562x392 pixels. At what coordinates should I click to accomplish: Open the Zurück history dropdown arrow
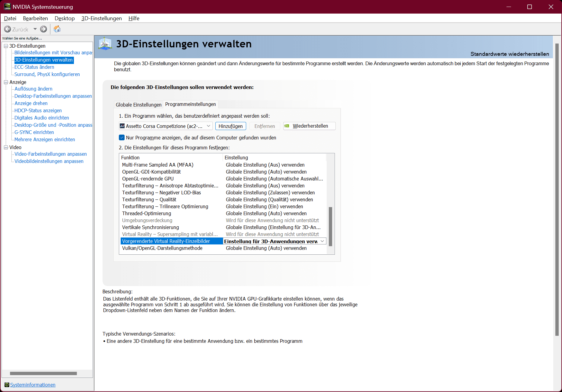pyautogui.click(x=35, y=29)
